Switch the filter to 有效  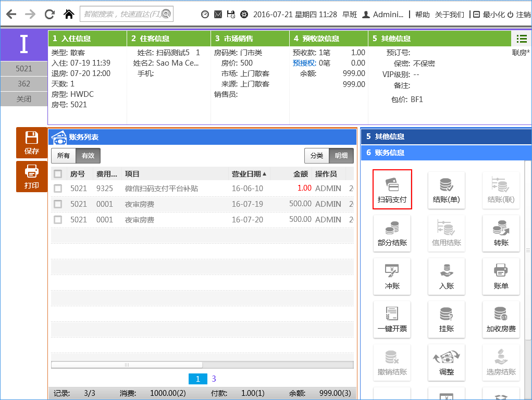tap(88, 156)
